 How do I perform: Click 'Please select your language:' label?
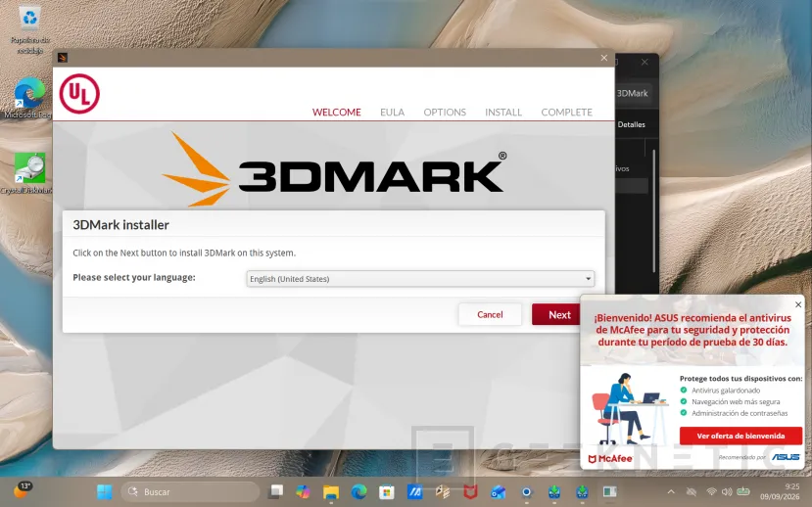click(134, 277)
